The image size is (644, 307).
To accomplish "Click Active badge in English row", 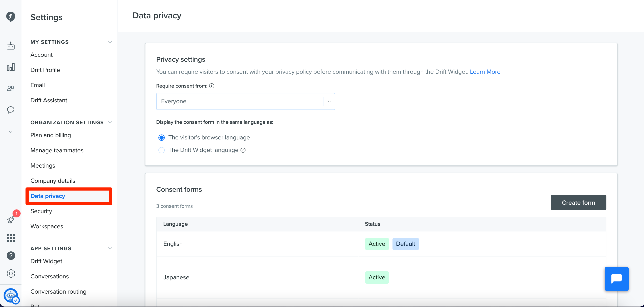I will pos(377,244).
